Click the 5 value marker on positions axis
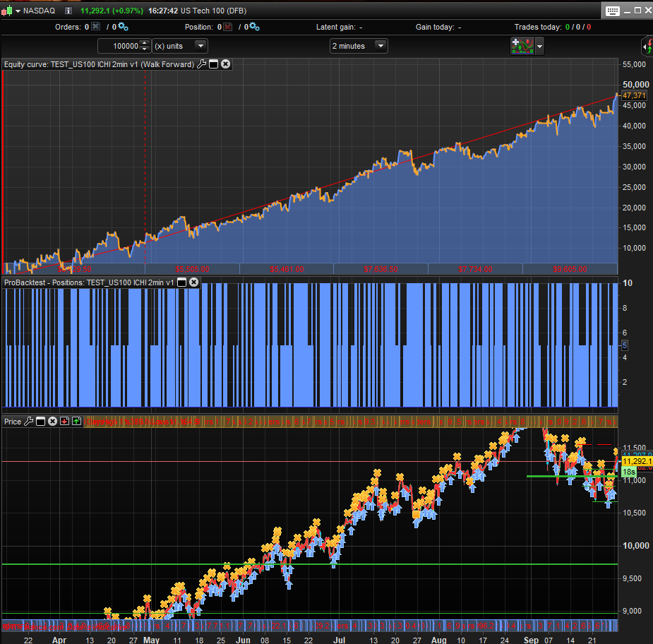 click(624, 345)
